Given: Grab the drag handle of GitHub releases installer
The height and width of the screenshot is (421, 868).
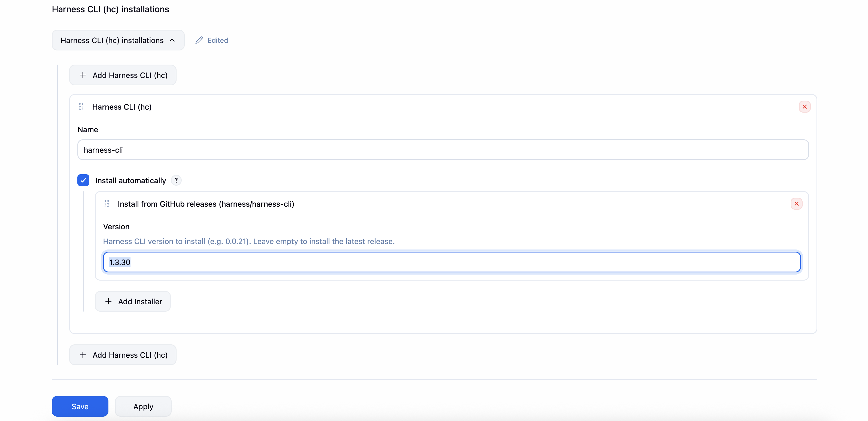Looking at the screenshot, I should click(107, 204).
